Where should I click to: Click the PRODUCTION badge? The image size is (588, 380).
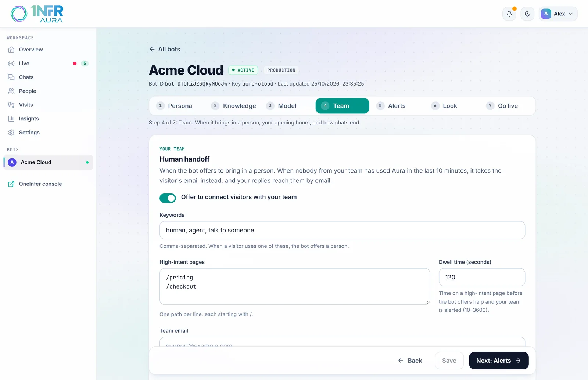click(281, 70)
